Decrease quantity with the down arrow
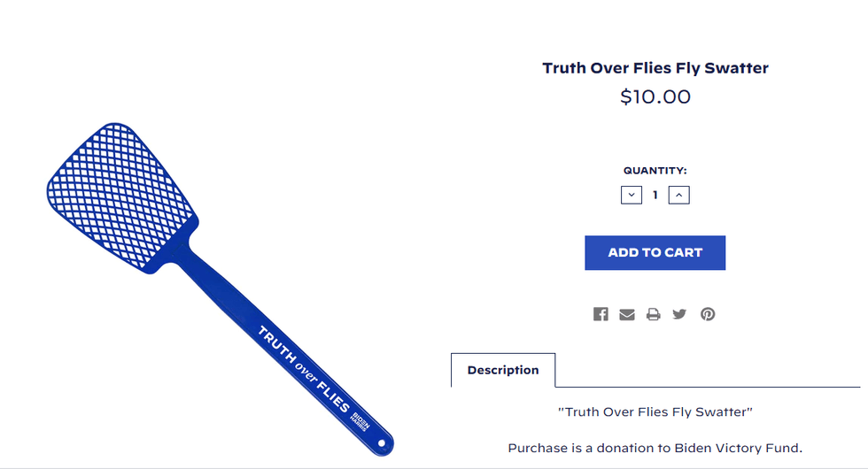Image resolution: width=868 pixels, height=469 pixels. click(632, 195)
